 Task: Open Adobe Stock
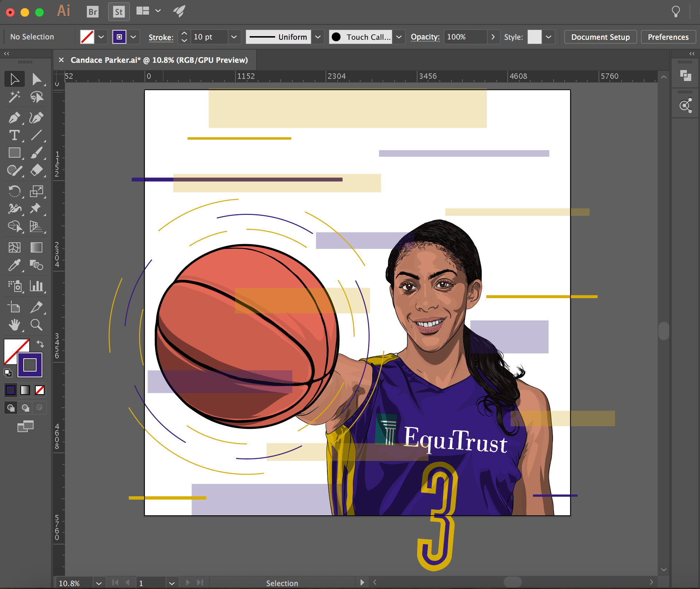[119, 12]
